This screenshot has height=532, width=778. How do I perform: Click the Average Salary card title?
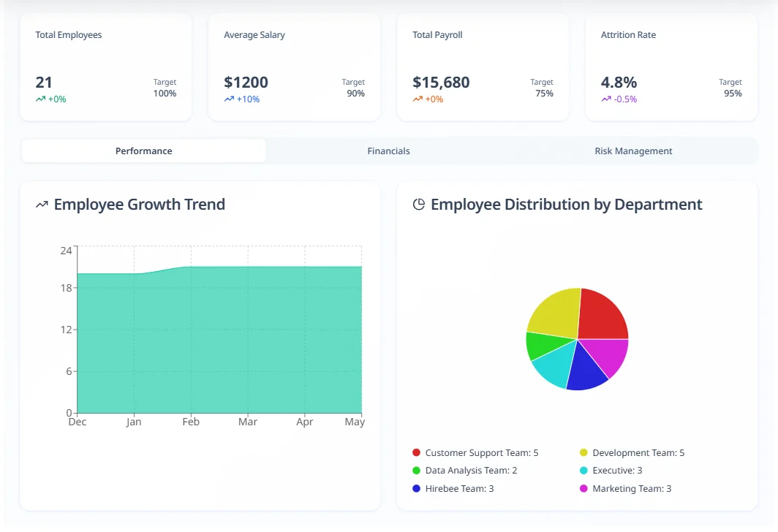pos(254,34)
